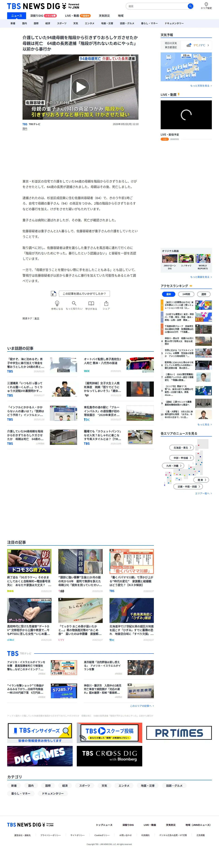219x868 pixels.
Task: Click the 参考になる lightbulb icon
Action: pyautogui.click(x=57, y=303)
